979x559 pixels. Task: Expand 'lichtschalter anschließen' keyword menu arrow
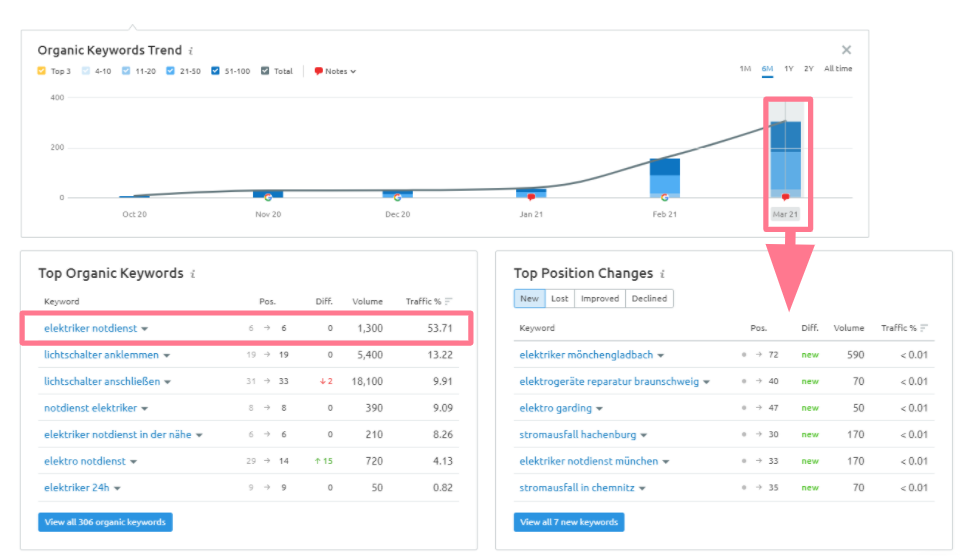point(168,382)
